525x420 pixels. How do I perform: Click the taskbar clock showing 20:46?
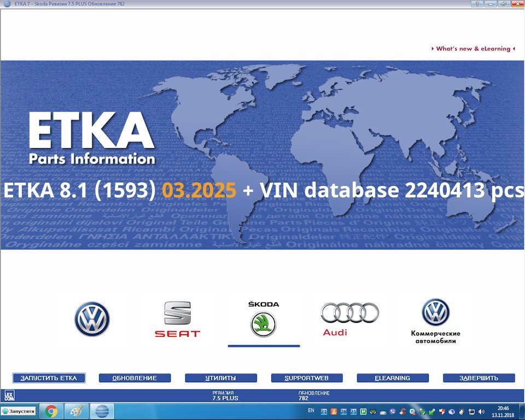[x=504, y=411]
